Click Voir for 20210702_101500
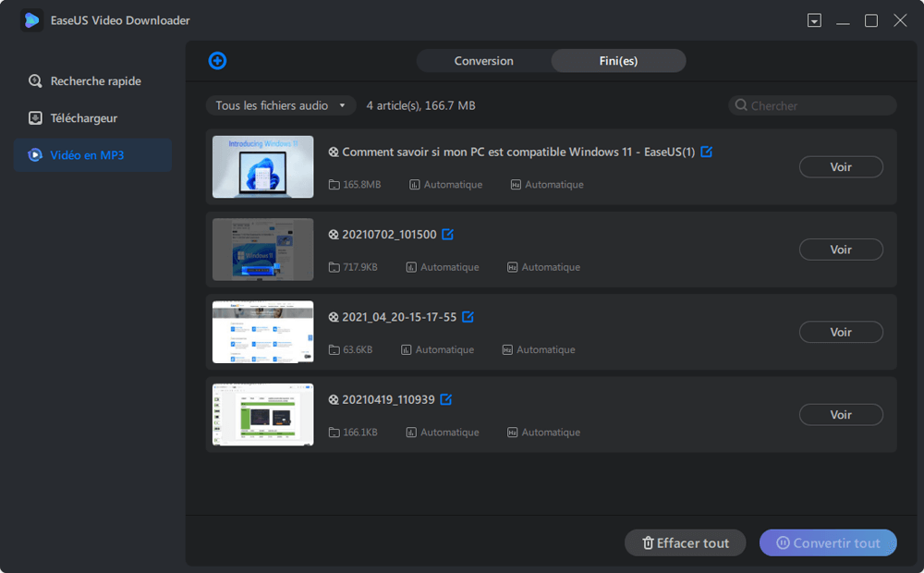Screen dimensions: 924x573 pos(841,250)
